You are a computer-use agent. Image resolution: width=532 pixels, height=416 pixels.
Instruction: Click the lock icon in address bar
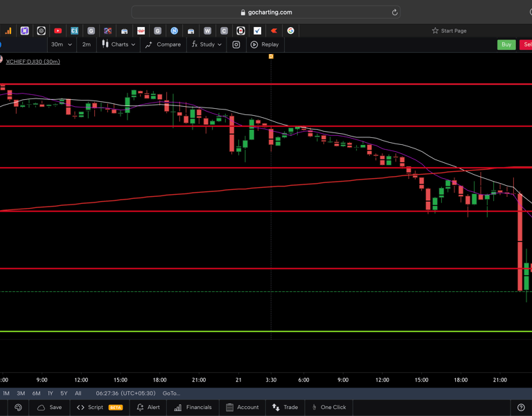(243, 12)
